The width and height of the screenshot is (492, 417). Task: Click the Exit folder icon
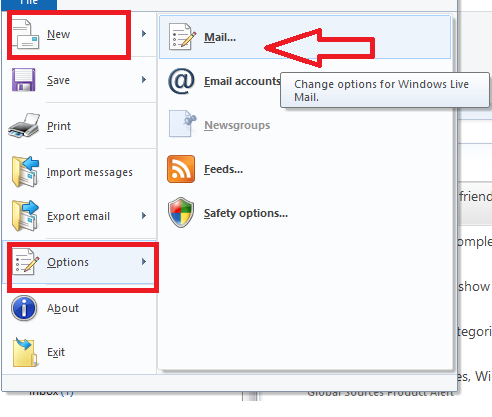pyautogui.click(x=25, y=352)
